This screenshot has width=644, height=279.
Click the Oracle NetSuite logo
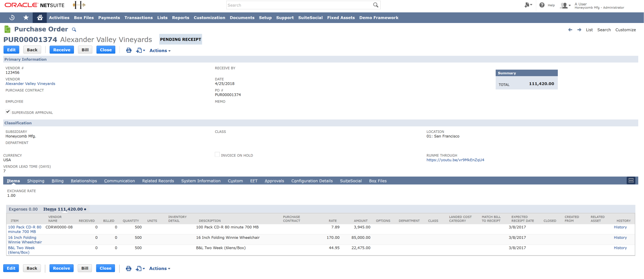click(34, 5)
